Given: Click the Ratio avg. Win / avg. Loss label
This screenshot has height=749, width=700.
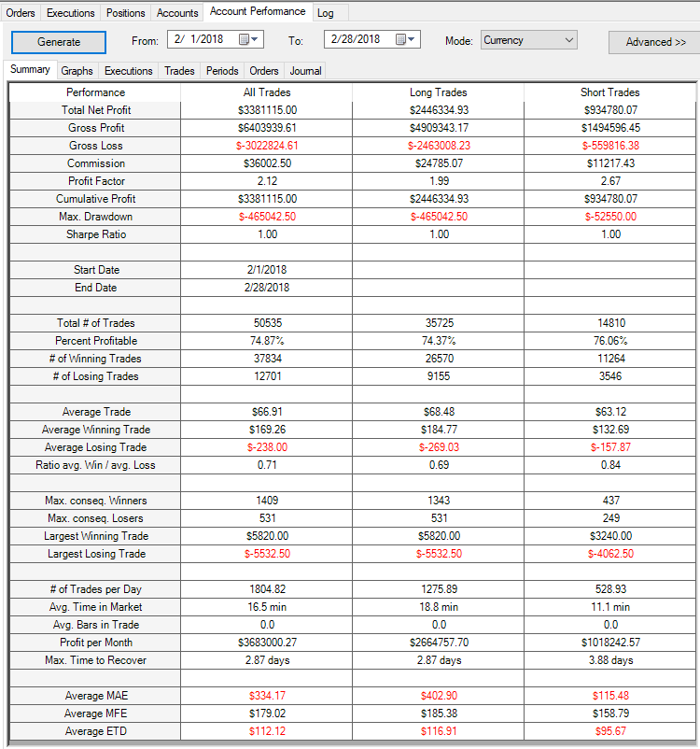Looking at the screenshot, I should tap(95, 465).
